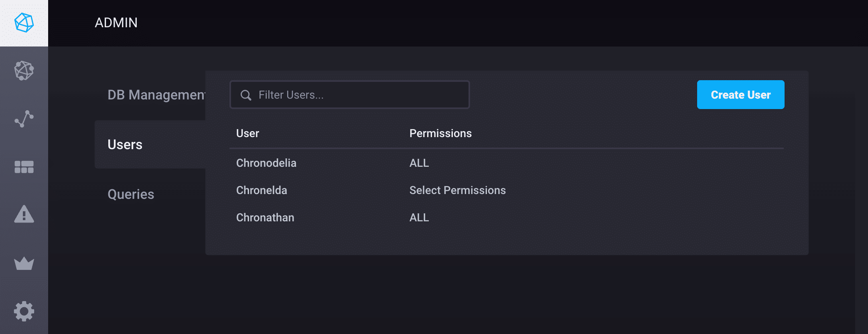Open the Configuration gear icon
868x334 pixels.
coord(24,311)
